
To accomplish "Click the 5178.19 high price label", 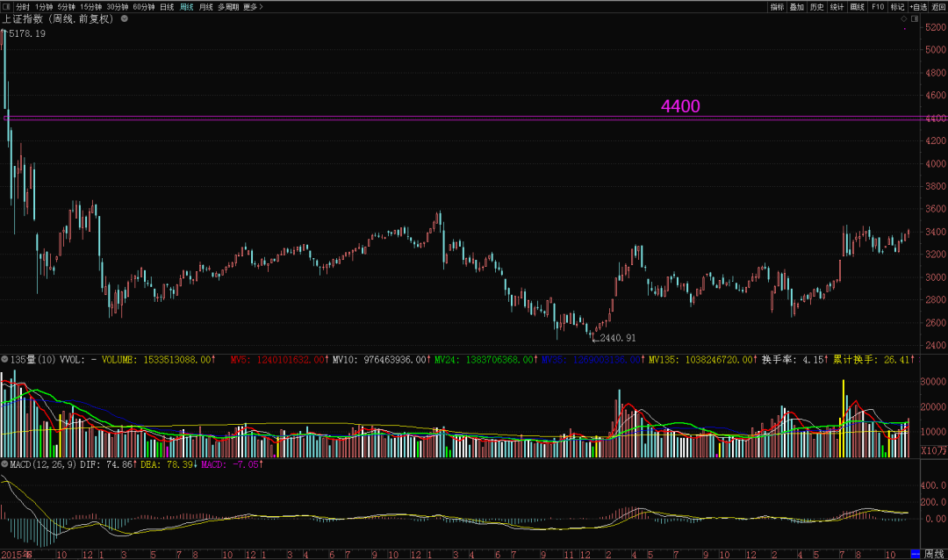I will click(x=27, y=34).
